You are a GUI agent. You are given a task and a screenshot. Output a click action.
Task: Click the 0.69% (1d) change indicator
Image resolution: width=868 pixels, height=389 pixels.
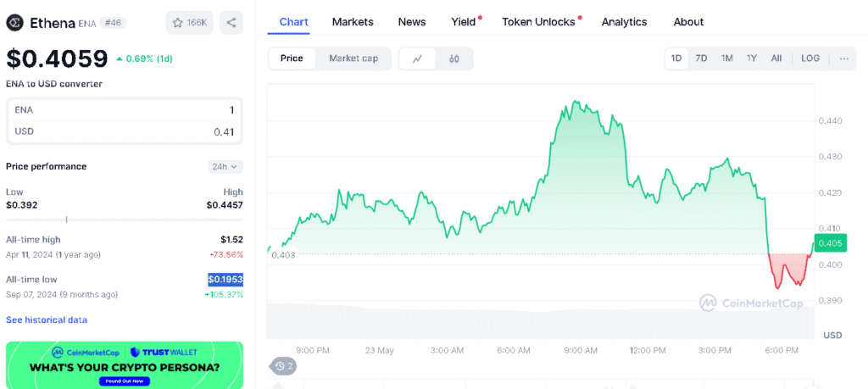coord(144,58)
